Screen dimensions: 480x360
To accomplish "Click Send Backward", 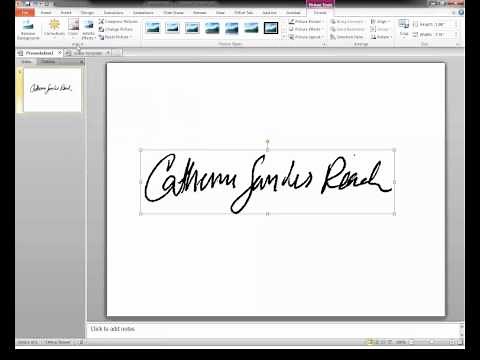I will point(348,29).
